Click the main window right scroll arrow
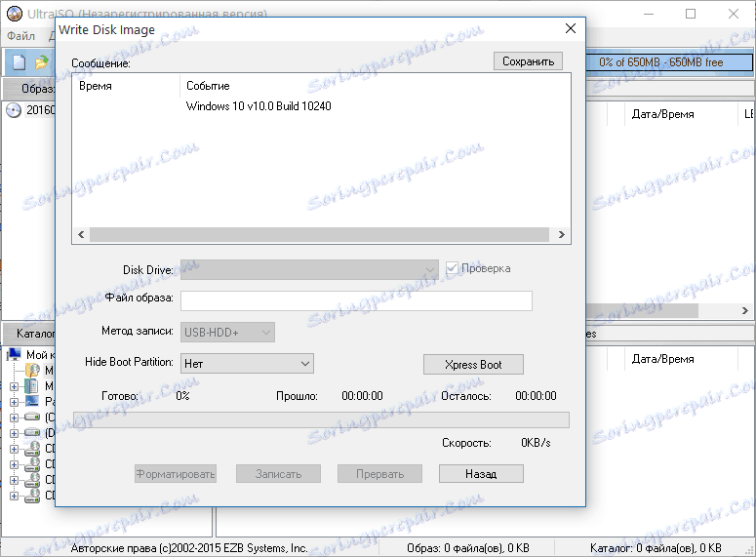This screenshot has width=756, height=557. tap(745, 310)
